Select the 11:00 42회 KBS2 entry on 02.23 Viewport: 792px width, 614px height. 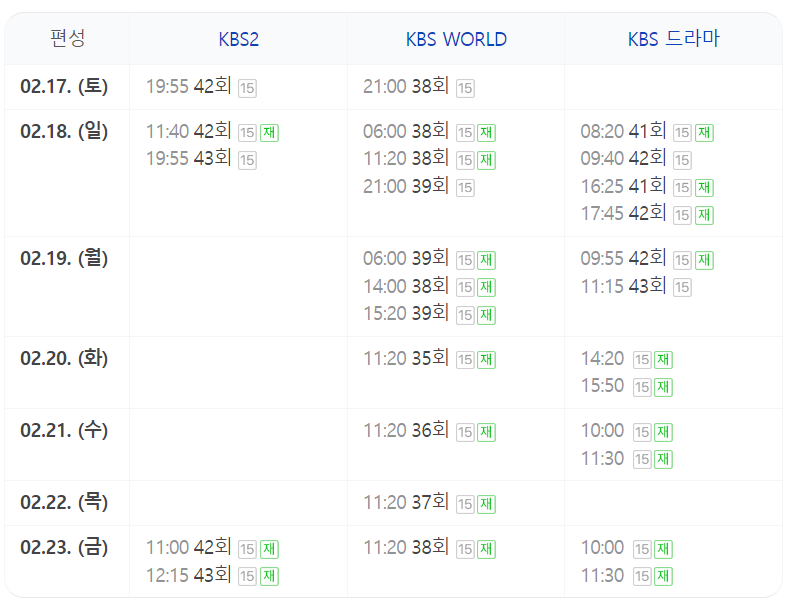188,547
